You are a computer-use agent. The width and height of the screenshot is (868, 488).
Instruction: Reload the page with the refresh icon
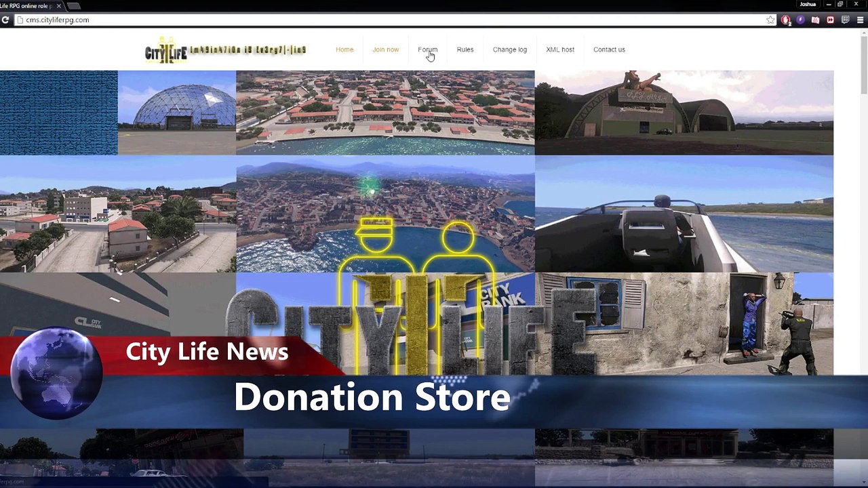tap(5, 20)
